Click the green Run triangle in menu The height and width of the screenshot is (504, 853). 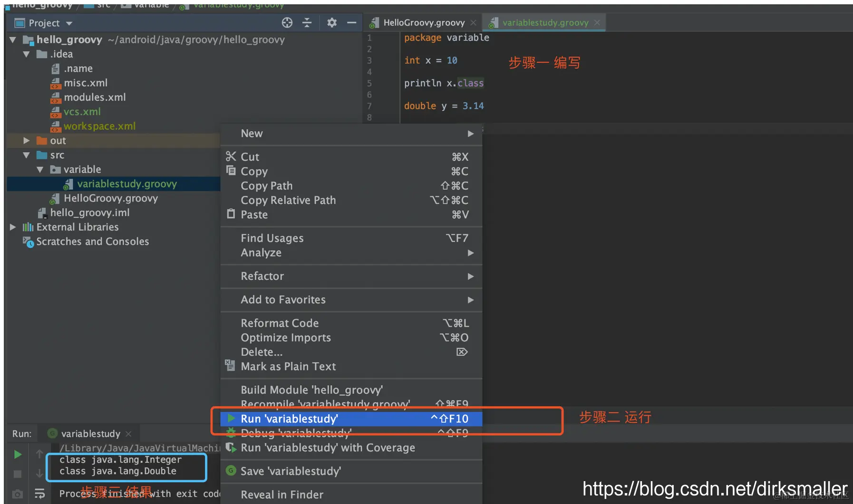[231, 418]
